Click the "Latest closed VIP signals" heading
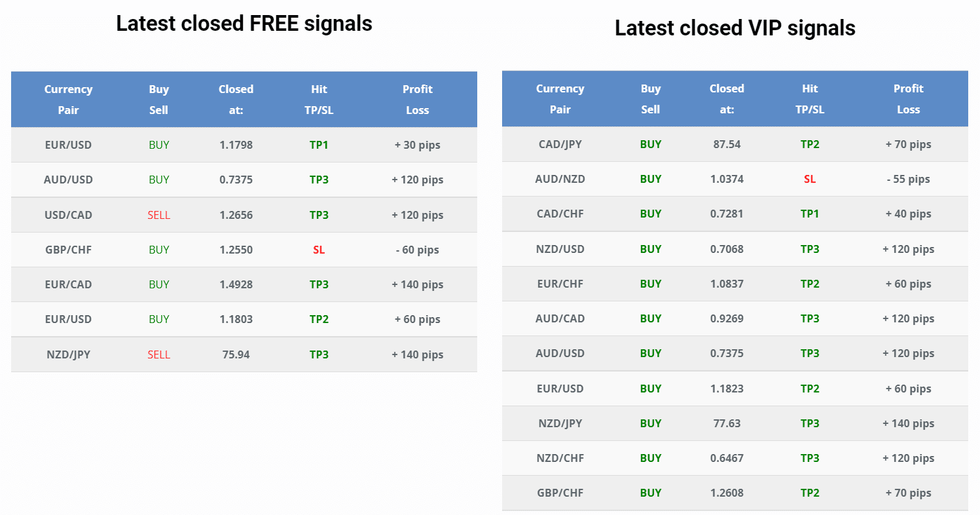 pyautogui.click(x=735, y=28)
